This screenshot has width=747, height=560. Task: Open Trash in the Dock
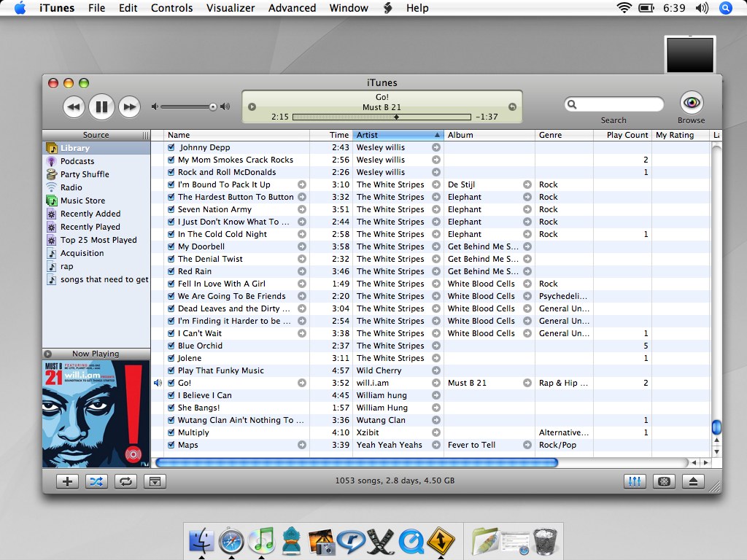click(546, 541)
